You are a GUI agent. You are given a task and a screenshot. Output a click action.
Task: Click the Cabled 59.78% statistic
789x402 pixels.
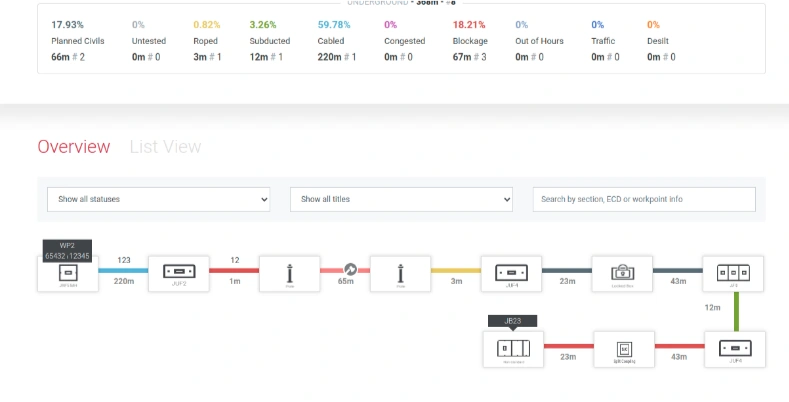(x=335, y=40)
